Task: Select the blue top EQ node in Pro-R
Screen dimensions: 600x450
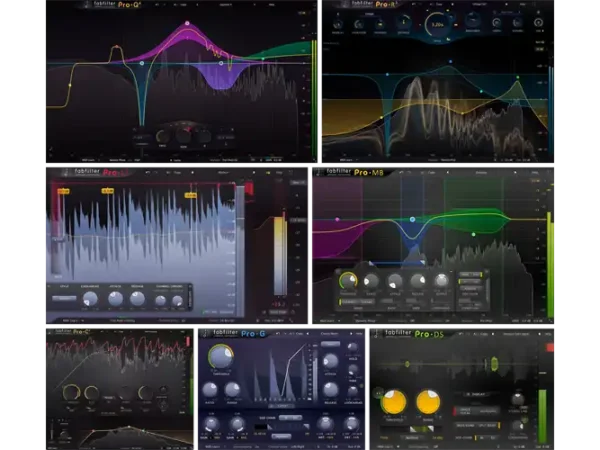Action: [x=450, y=61]
